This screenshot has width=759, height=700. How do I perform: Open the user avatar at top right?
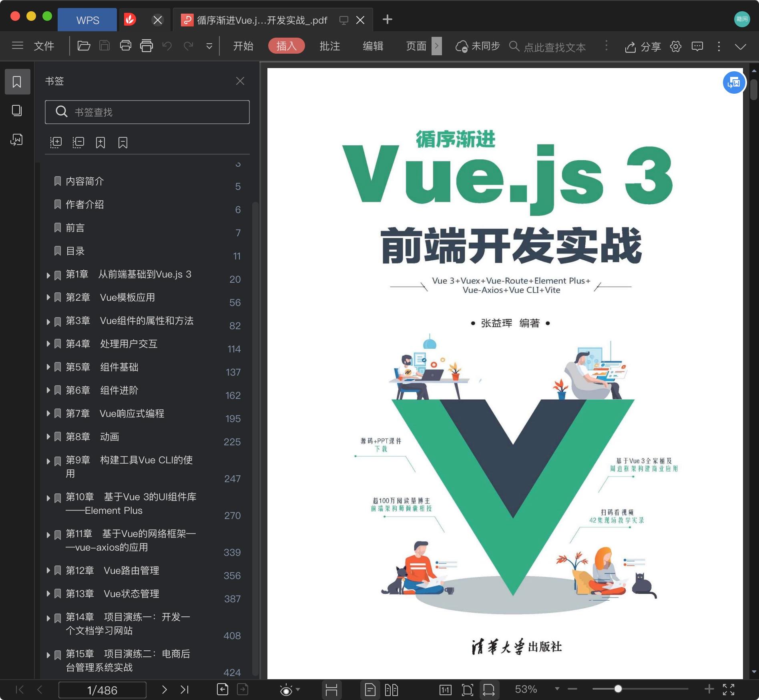(742, 19)
